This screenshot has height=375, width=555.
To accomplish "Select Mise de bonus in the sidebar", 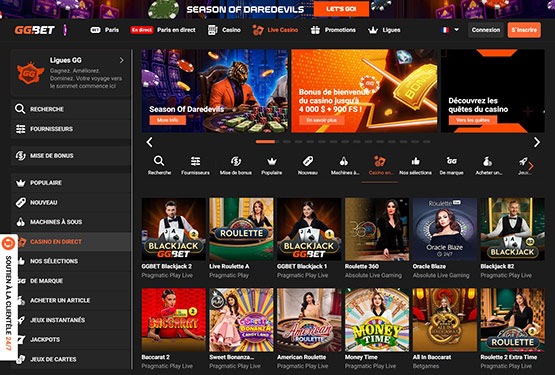I will (x=70, y=156).
